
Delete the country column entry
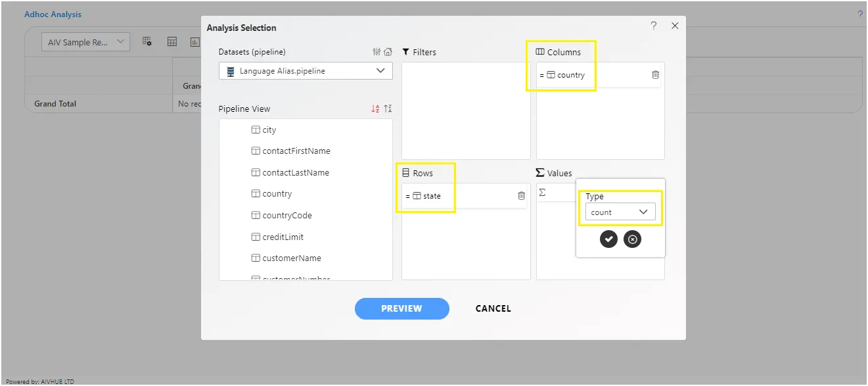click(655, 75)
